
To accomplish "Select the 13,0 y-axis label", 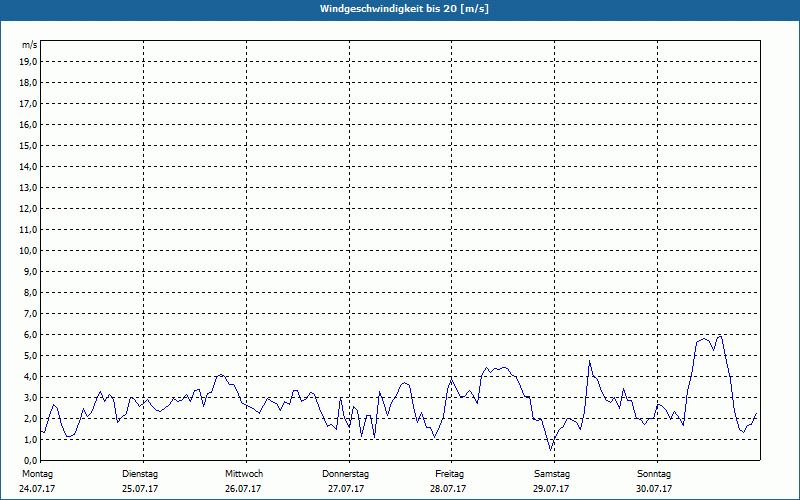I will tap(28, 188).
